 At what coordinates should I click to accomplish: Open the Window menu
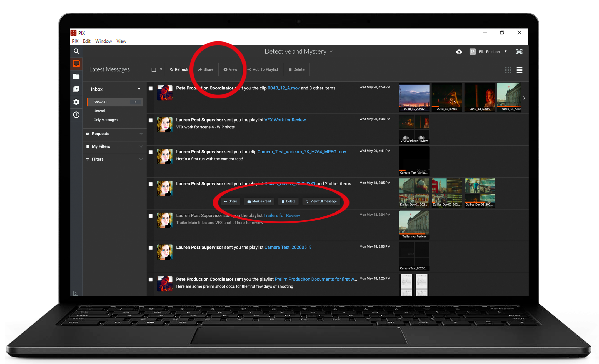[103, 41]
